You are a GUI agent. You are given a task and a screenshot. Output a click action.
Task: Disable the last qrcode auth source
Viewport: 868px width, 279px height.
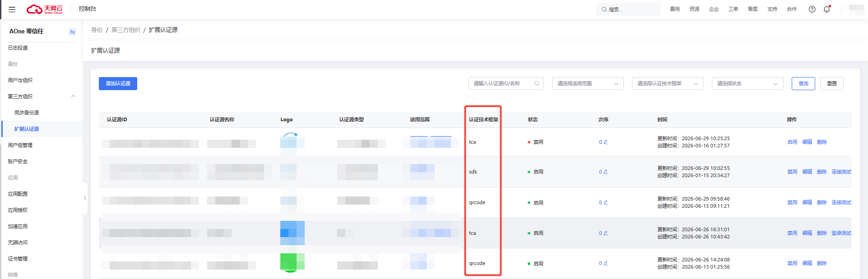pos(792,263)
